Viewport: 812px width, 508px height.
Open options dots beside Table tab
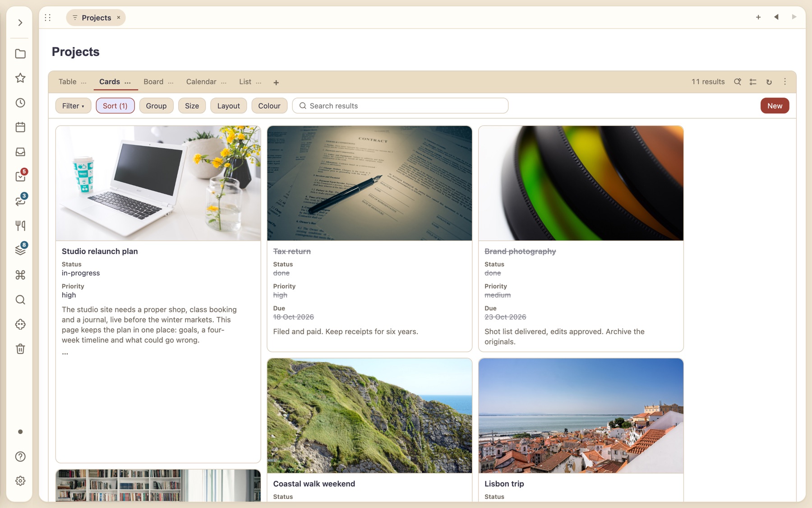pyautogui.click(x=84, y=82)
